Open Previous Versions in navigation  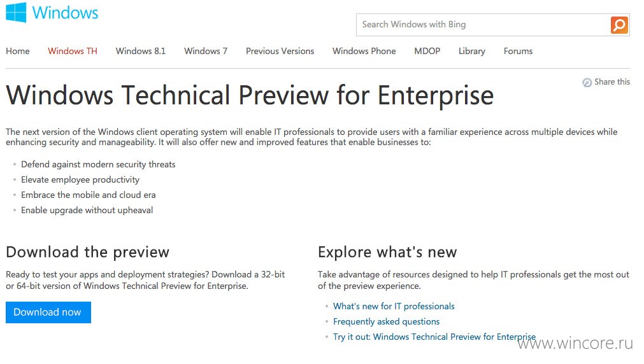tap(280, 52)
